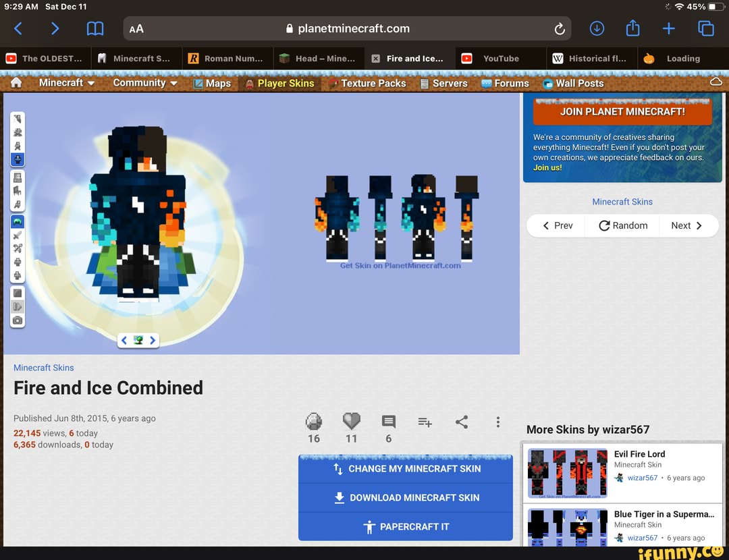Click the Safari reload page icon
The height and width of the screenshot is (560, 729).
pyautogui.click(x=559, y=29)
